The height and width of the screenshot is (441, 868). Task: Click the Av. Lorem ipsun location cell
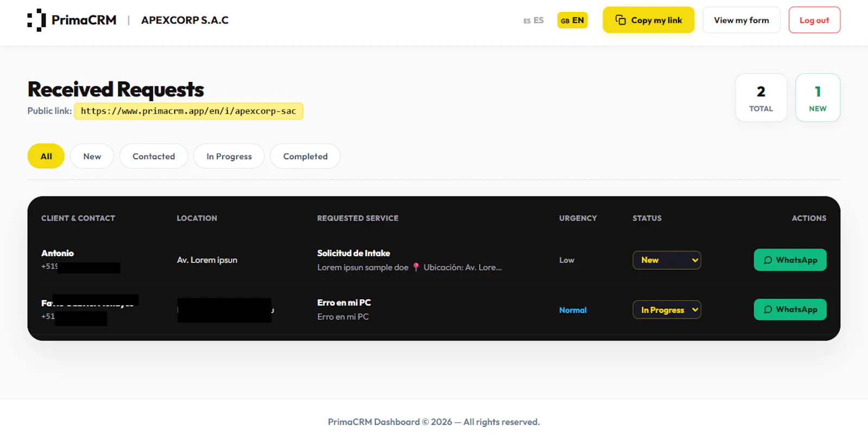point(207,260)
